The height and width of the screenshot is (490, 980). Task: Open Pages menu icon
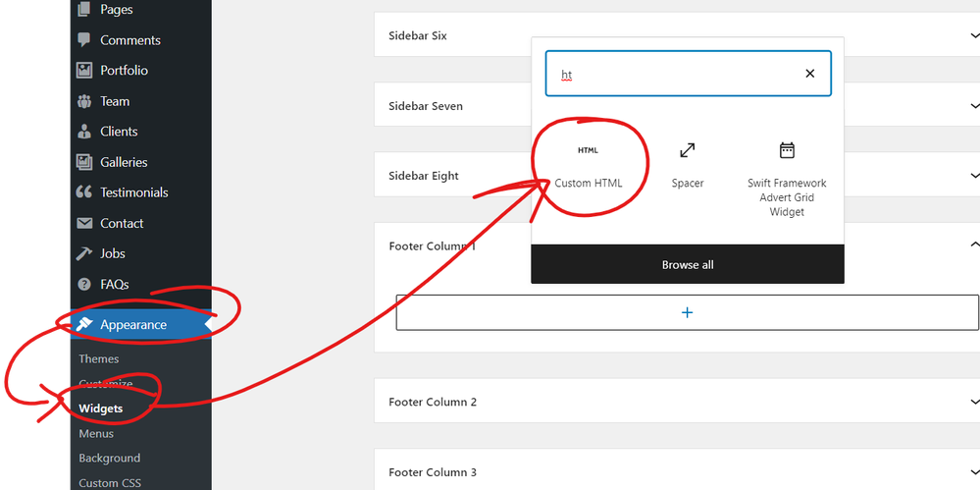click(83, 10)
